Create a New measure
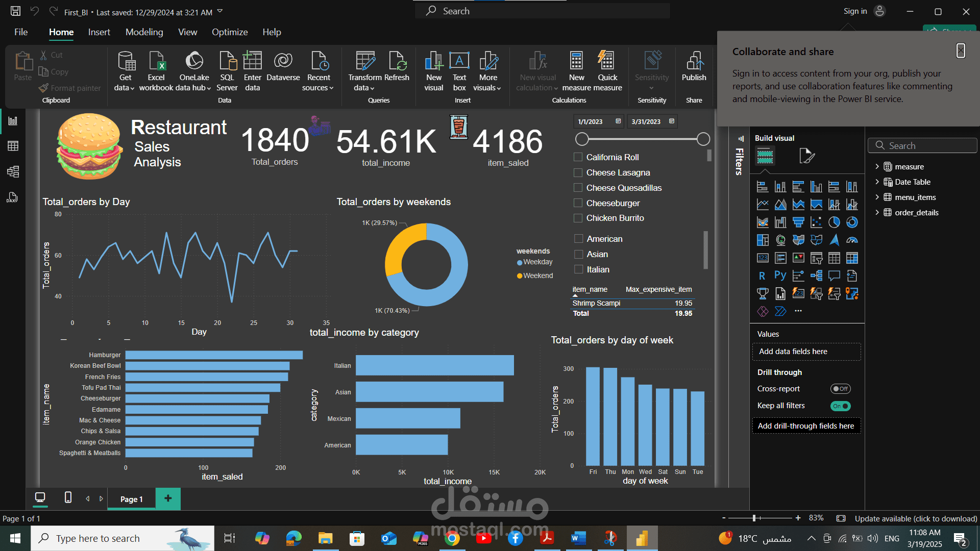The width and height of the screenshot is (980, 551). point(577,71)
